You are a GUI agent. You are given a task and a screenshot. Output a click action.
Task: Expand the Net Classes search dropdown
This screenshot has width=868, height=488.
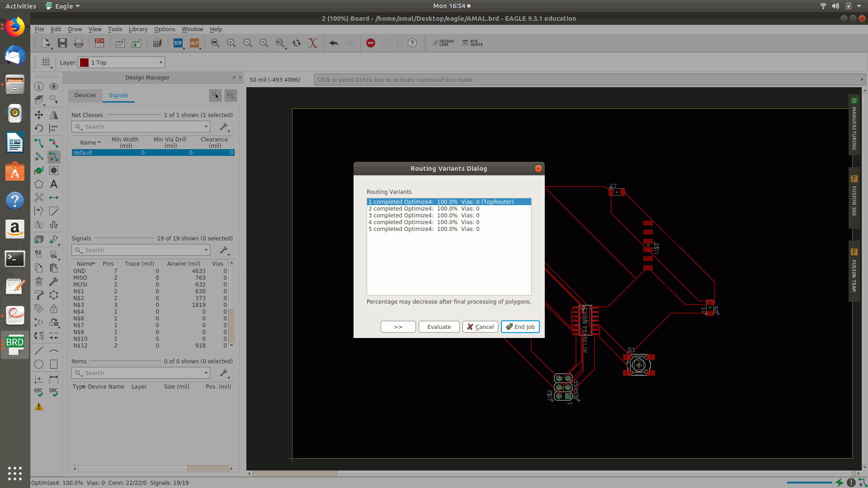206,127
